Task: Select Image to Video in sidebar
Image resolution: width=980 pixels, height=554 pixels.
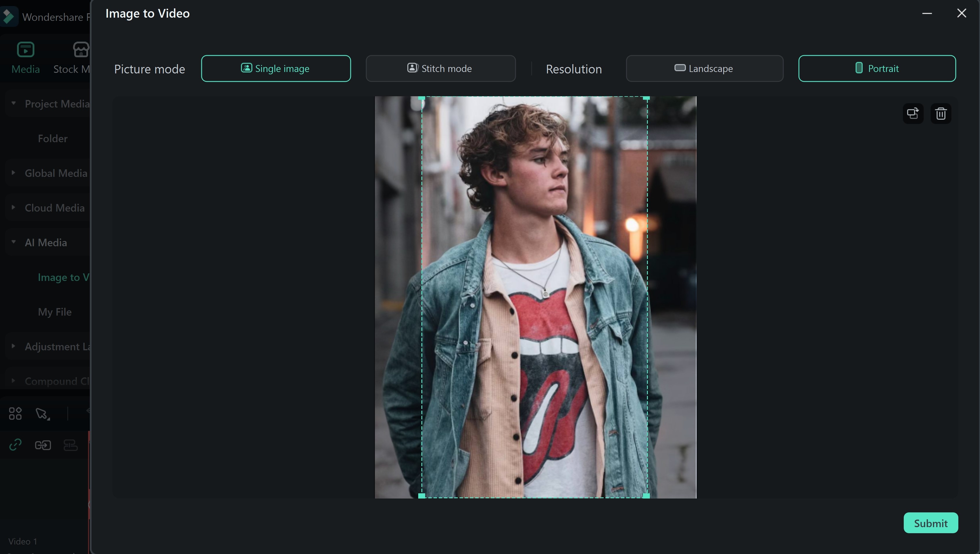Action: pos(64,277)
